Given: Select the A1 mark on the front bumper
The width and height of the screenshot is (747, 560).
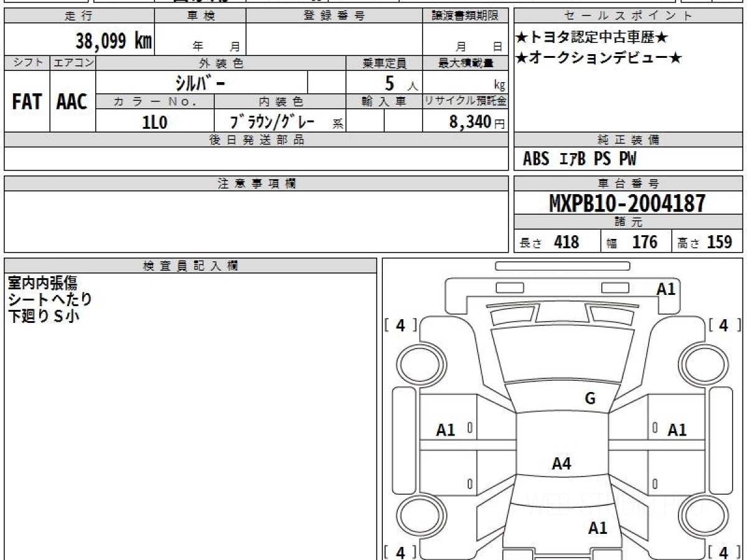Looking at the screenshot, I should tap(666, 289).
